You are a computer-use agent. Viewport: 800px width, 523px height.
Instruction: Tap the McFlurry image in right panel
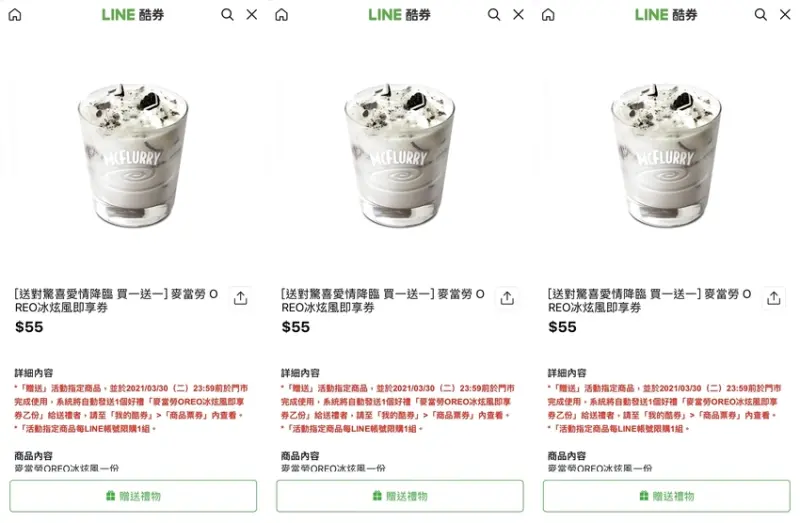666,156
